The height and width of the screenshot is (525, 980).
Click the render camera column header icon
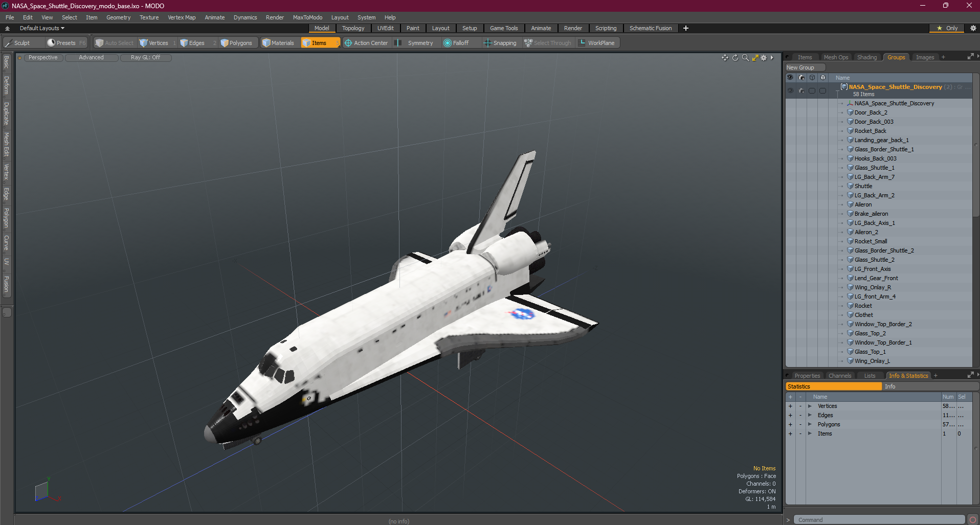(801, 78)
